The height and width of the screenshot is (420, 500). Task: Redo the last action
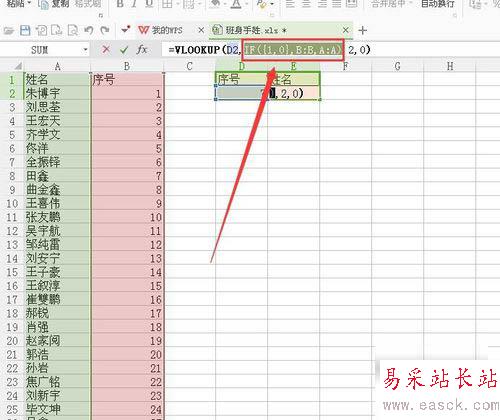[105, 31]
